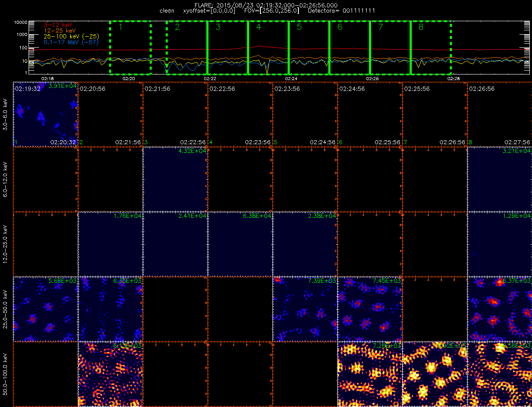Click interval number 7 in light curve

(381, 27)
